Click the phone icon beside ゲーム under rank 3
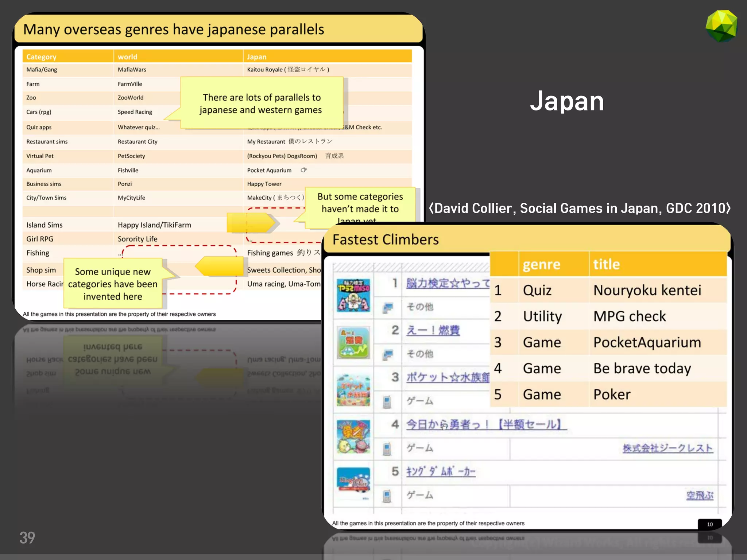747x560 pixels. tap(387, 401)
